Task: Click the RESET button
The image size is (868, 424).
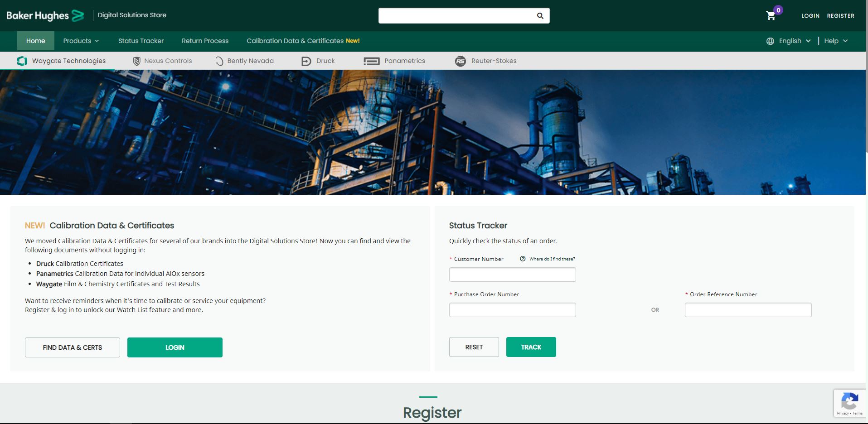Action: [474, 347]
